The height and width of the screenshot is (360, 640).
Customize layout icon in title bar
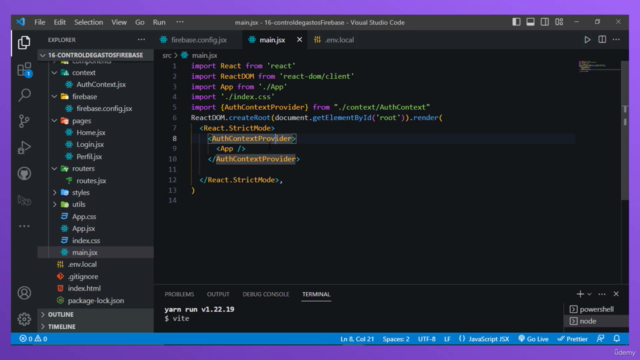pos(559,22)
